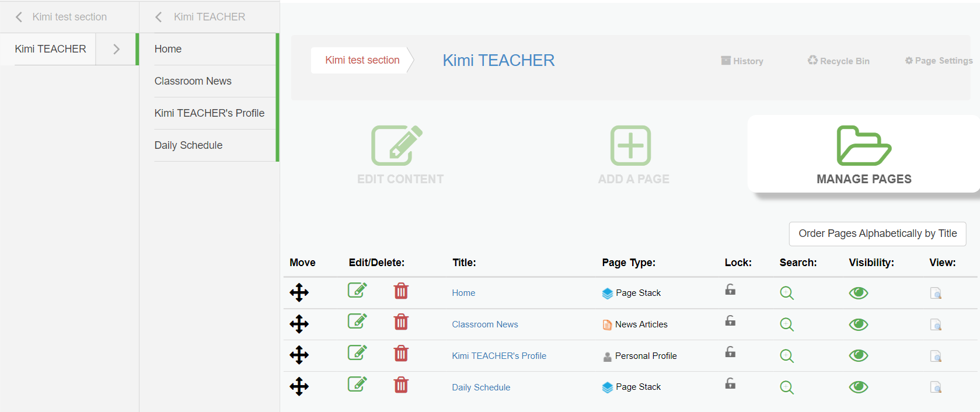Viewport: 980px width, 412px height.
Task: Select Kimi TEACHER in left section list
Action: click(x=50, y=49)
